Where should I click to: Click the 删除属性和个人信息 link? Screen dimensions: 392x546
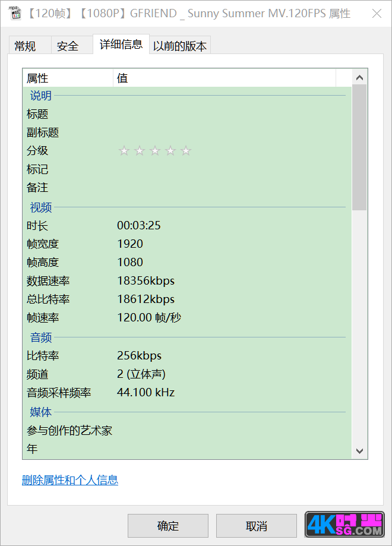pyautogui.click(x=70, y=480)
